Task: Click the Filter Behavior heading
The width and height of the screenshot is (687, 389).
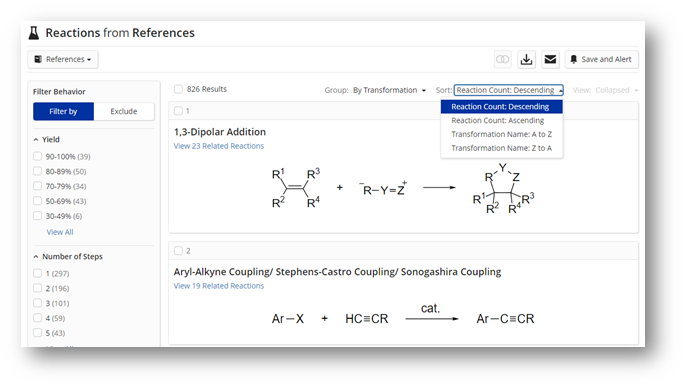Action: (x=59, y=92)
